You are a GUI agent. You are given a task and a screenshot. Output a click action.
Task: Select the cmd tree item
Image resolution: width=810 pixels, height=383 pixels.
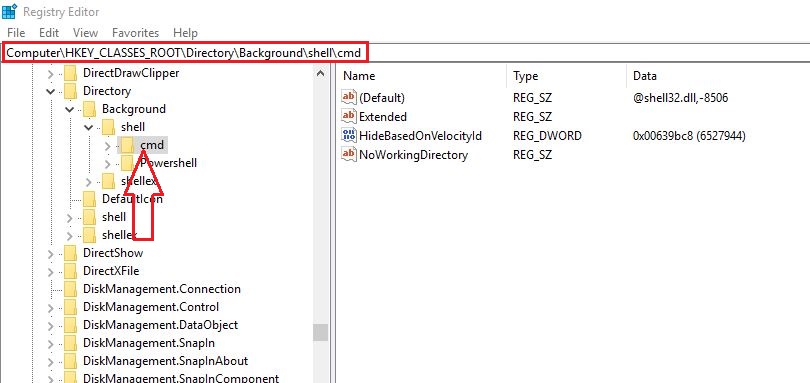coord(152,145)
